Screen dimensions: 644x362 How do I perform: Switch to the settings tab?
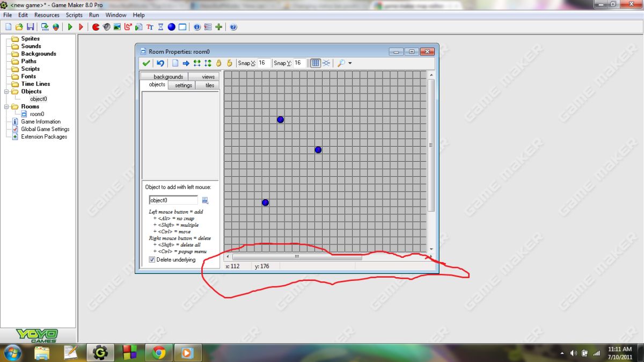(x=183, y=85)
